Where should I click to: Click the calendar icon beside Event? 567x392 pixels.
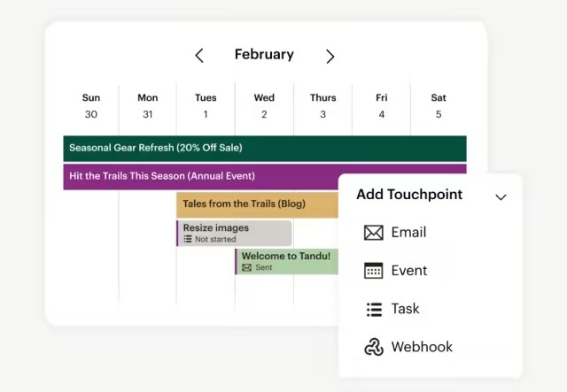coord(373,271)
